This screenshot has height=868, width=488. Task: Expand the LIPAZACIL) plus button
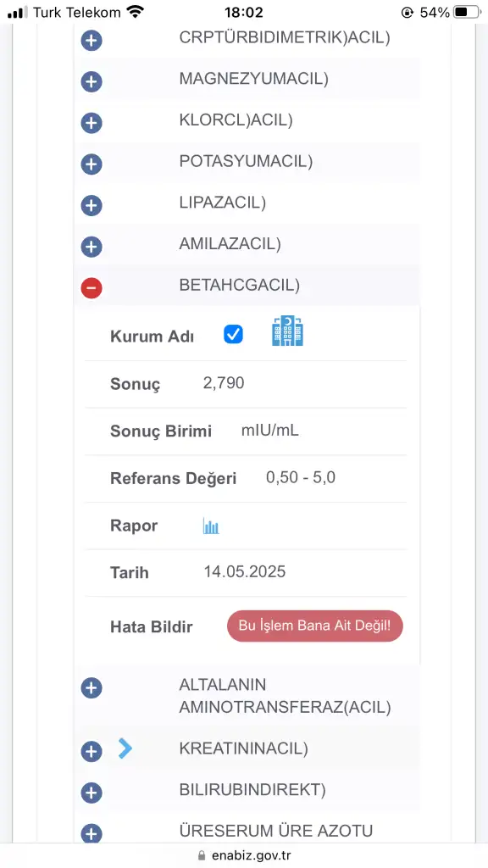pos(91,205)
